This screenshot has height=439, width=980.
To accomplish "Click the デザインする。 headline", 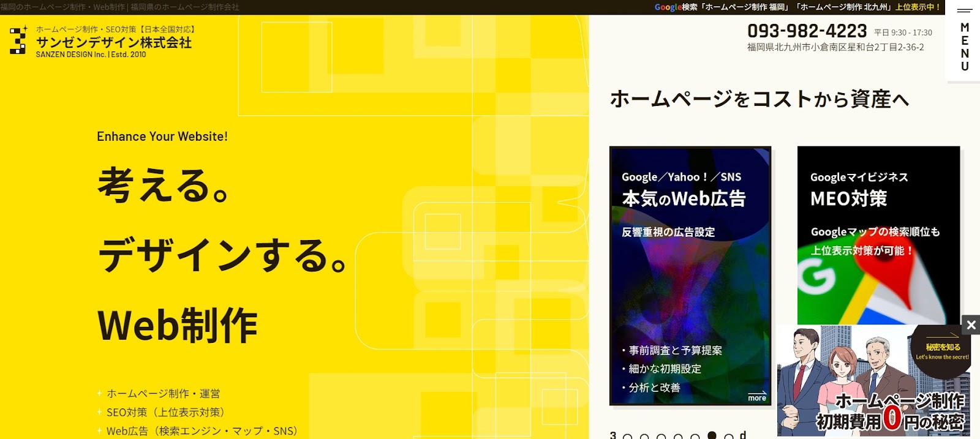I will 224,255.
